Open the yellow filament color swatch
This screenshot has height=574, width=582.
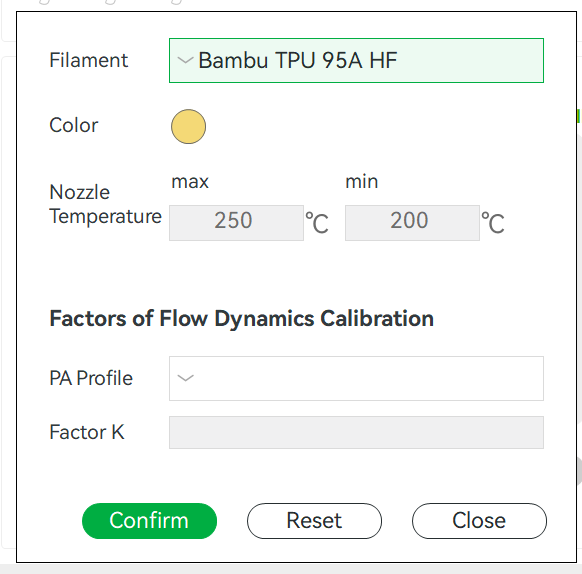(x=189, y=127)
